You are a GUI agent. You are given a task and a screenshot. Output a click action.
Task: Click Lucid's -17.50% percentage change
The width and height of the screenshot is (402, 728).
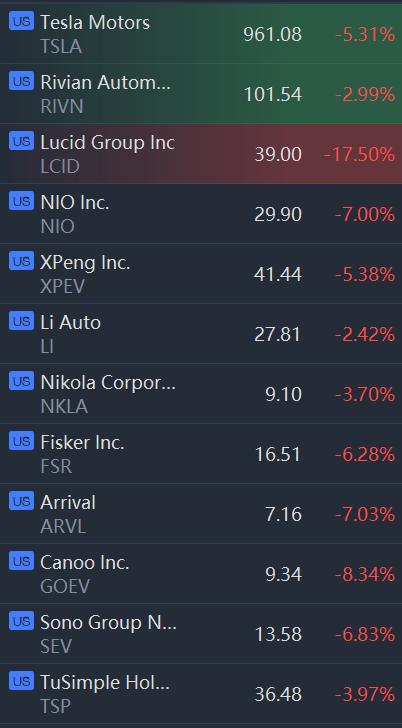pos(359,154)
